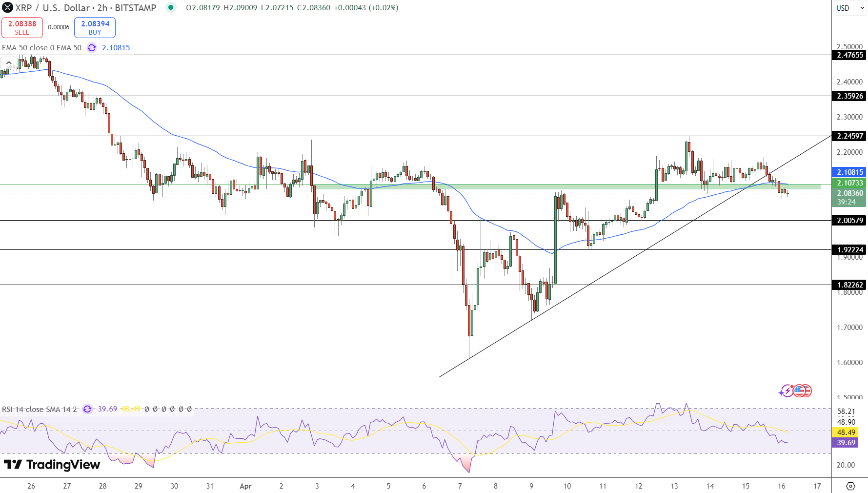Click date 13 on the time axis
Viewport: 868px width, 493px height.
674,486
